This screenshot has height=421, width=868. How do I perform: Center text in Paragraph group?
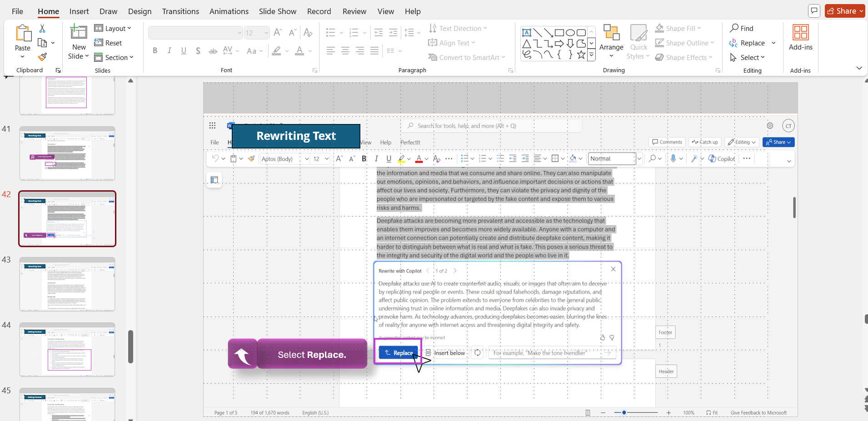[345, 51]
